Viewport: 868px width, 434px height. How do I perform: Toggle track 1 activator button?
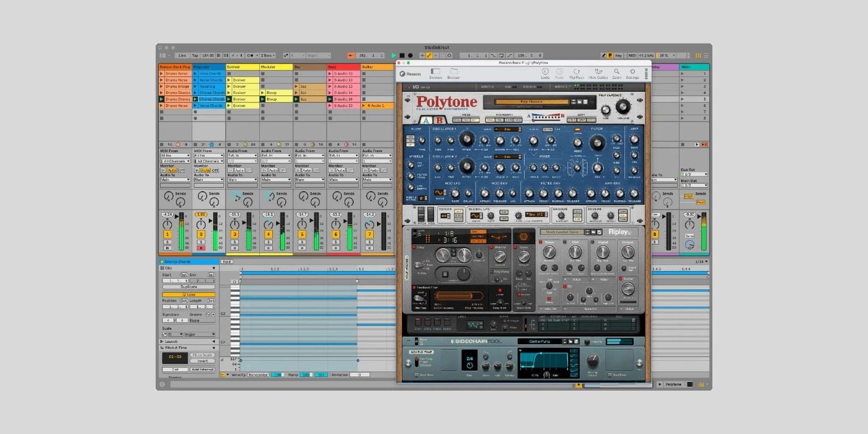tap(167, 234)
